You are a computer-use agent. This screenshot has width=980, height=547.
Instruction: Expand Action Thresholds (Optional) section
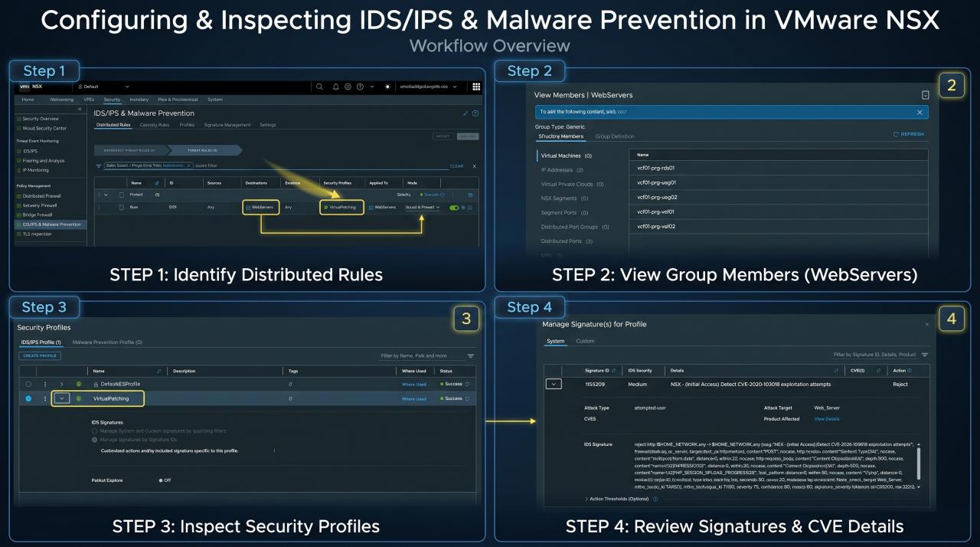pos(586,499)
